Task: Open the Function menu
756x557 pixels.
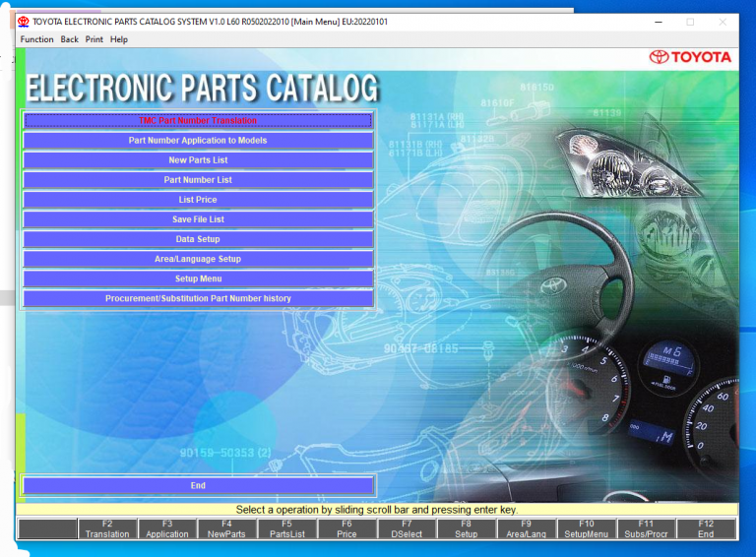Action: pyautogui.click(x=36, y=39)
